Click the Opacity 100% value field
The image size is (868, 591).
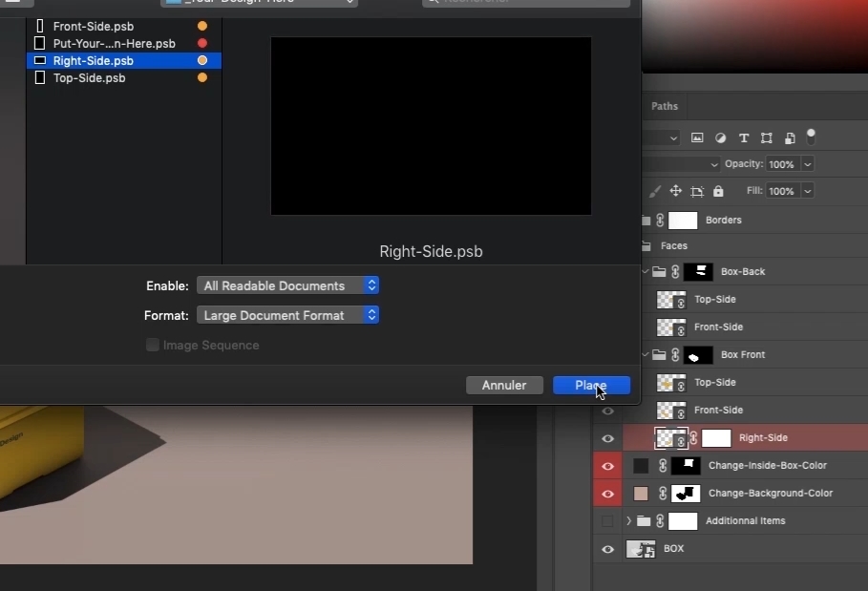pyautogui.click(x=782, y=164)
